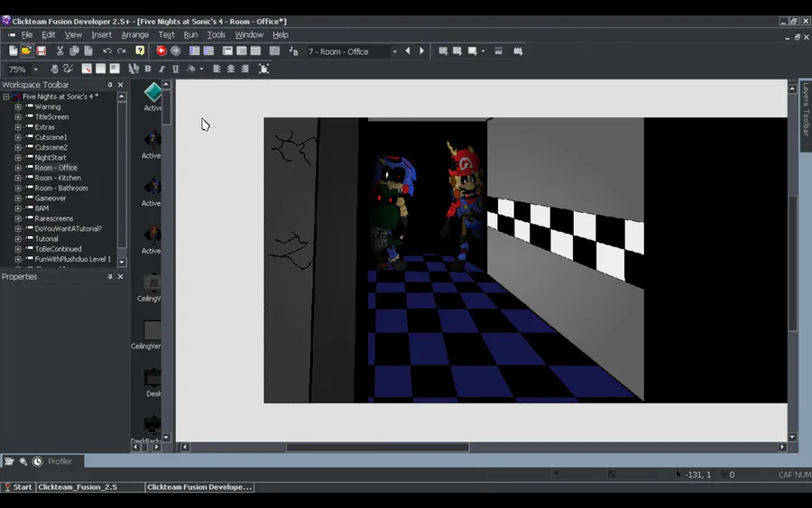The width and height of the screenshot is (812, 508).
Task: Toggle underline text formatting
Action: point(176,69)
